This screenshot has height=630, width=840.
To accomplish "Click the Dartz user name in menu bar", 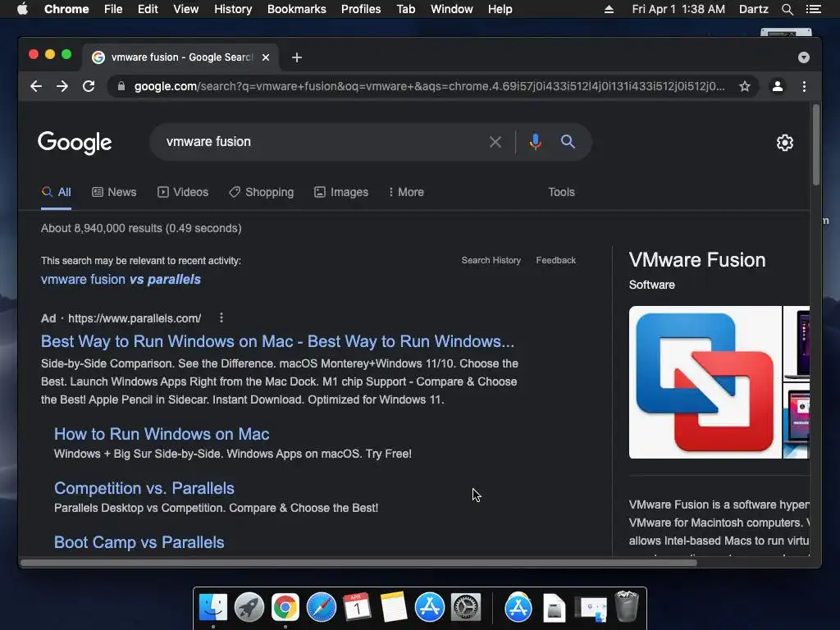I will coord(753,9).
